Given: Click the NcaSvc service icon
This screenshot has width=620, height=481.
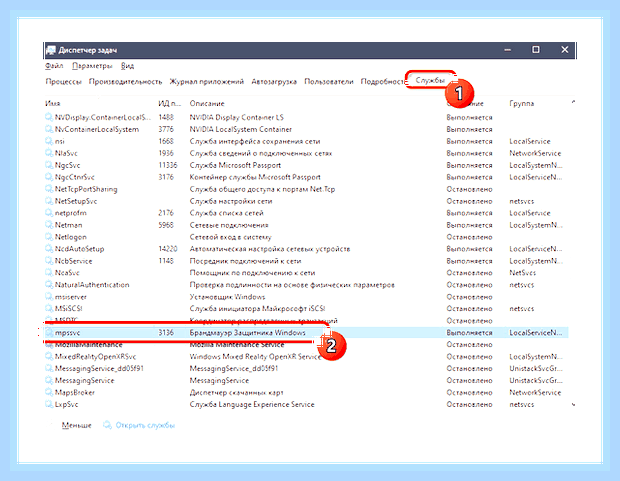Looking at the screenshot, I should 49,273.
